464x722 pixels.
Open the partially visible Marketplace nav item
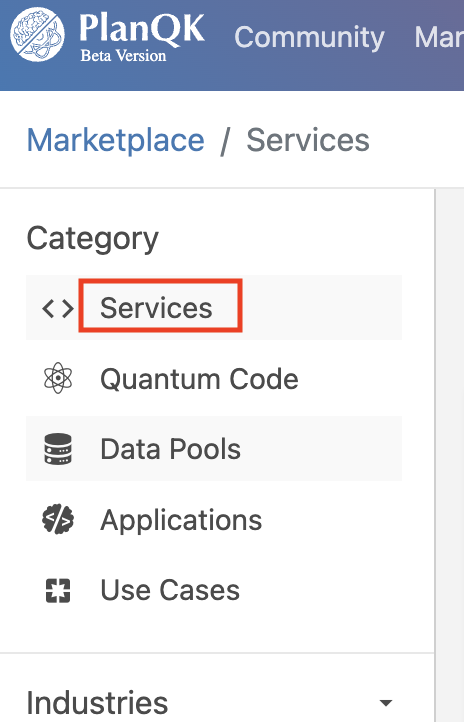439,37
